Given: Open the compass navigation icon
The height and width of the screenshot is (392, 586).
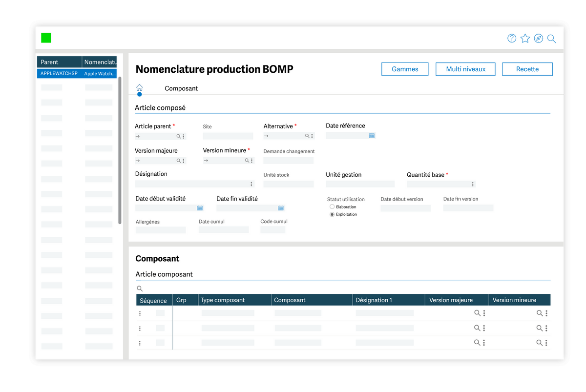Looking at the screenshot, I should tap(538, 39).
